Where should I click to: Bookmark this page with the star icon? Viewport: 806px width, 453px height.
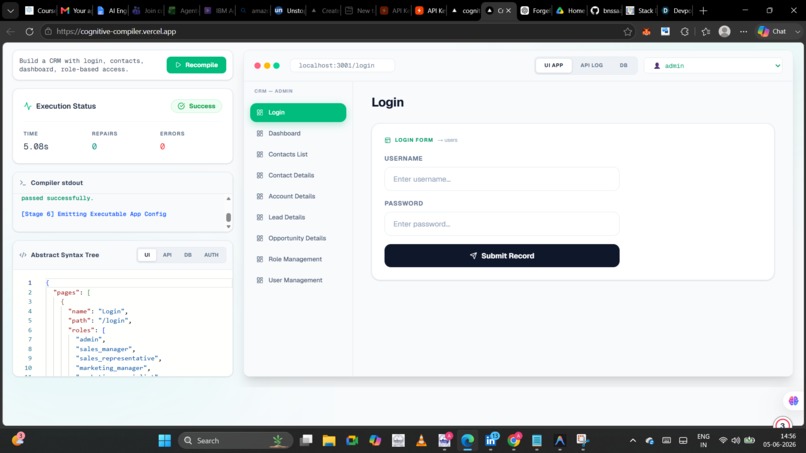628,31
